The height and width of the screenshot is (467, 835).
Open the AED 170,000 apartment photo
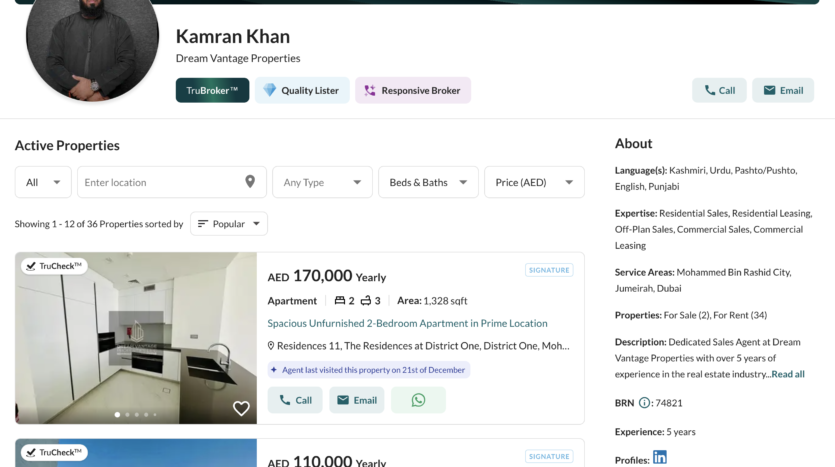pyautogui.click(x=136, y=338)
